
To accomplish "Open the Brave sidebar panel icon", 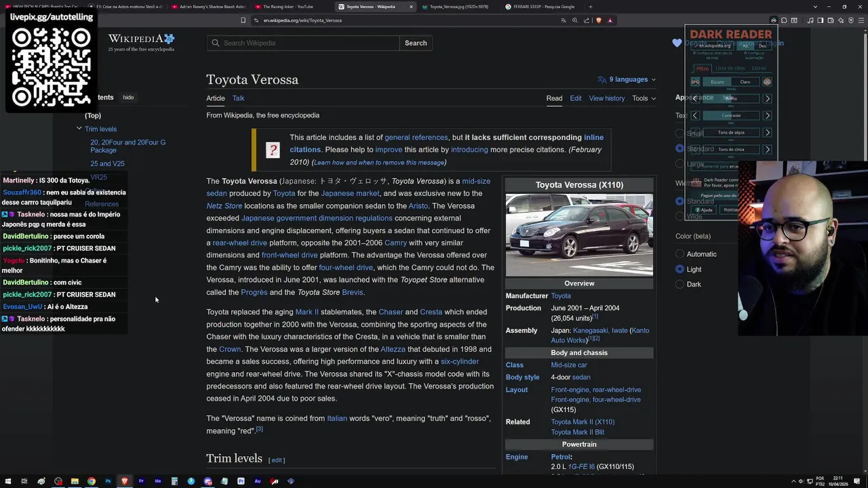I will tap(821, 20).
